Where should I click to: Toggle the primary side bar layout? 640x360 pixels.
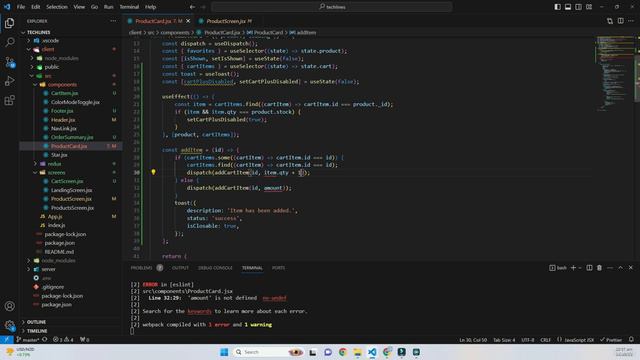[558, 7]
